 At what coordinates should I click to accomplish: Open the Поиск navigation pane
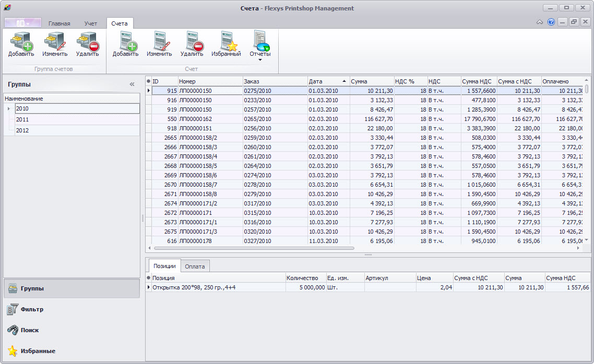[72, 330]
